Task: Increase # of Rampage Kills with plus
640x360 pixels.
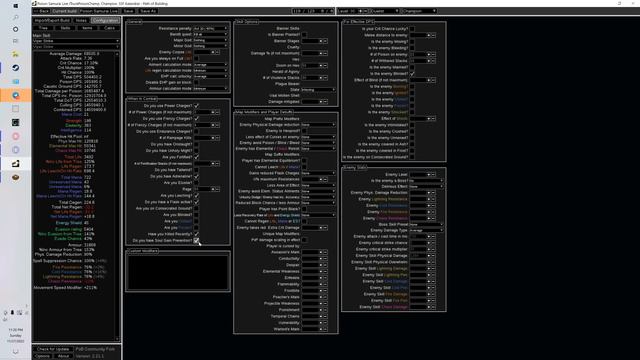Action: point(213,138)
